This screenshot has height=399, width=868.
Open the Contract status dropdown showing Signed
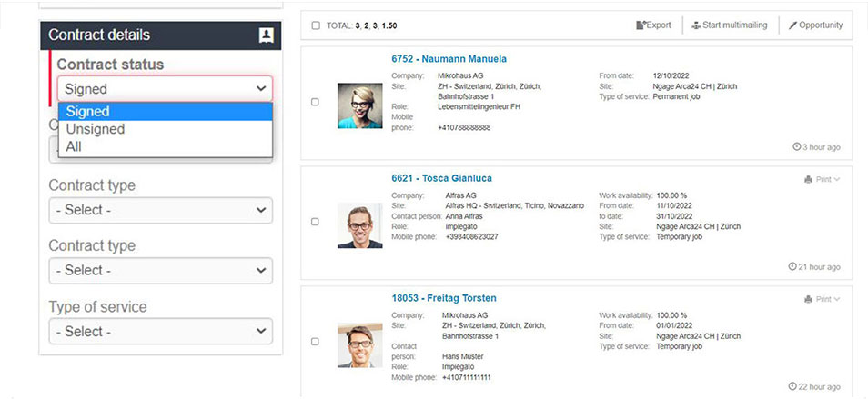click(x=165, y=88)
